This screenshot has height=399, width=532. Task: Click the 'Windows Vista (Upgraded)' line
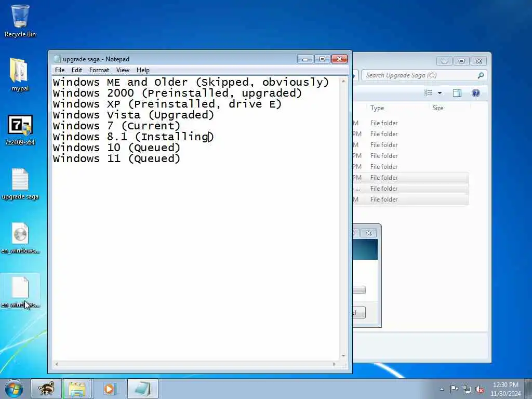tap(134, 115)
